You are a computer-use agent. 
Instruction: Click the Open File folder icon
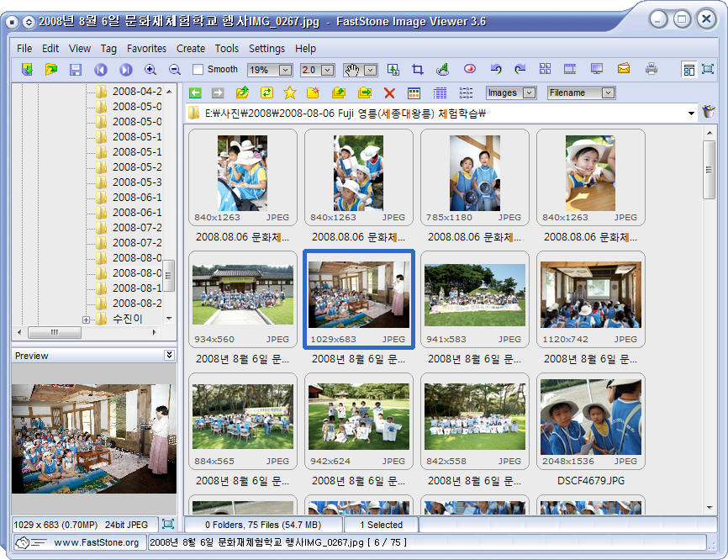click(x=51, y=70)
